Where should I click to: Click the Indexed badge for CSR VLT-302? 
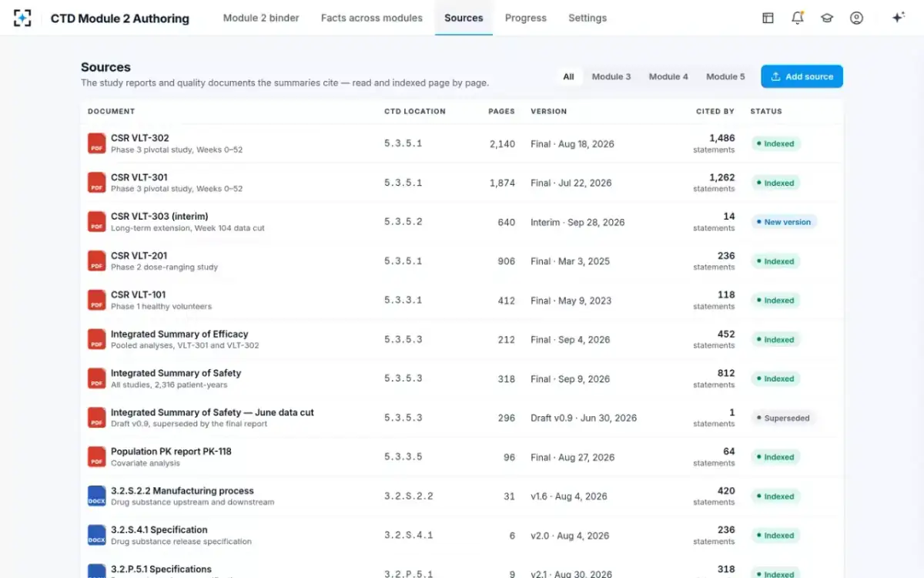click(775, 143)
